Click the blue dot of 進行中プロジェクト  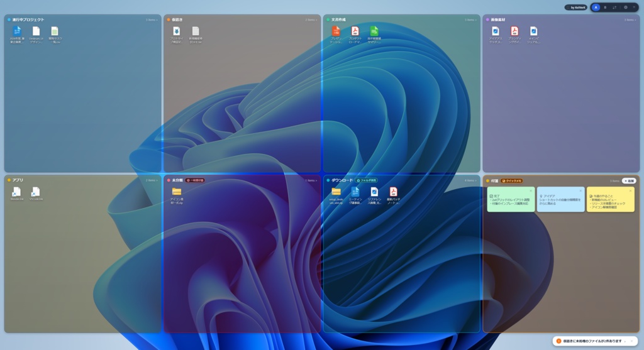(x=9, y=19)
